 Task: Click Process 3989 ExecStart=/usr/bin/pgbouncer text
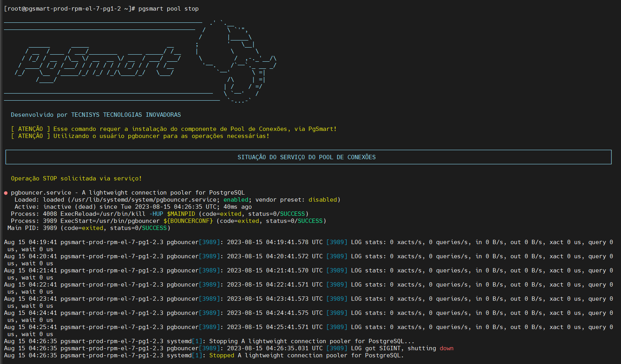pyautogui.click(x=85, y=221)
